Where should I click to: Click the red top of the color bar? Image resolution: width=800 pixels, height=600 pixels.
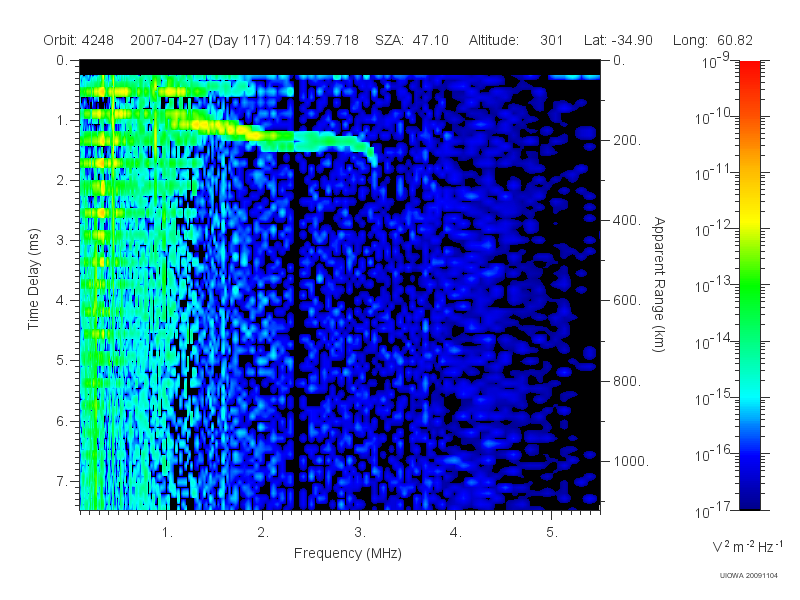(x=750, y=69)
